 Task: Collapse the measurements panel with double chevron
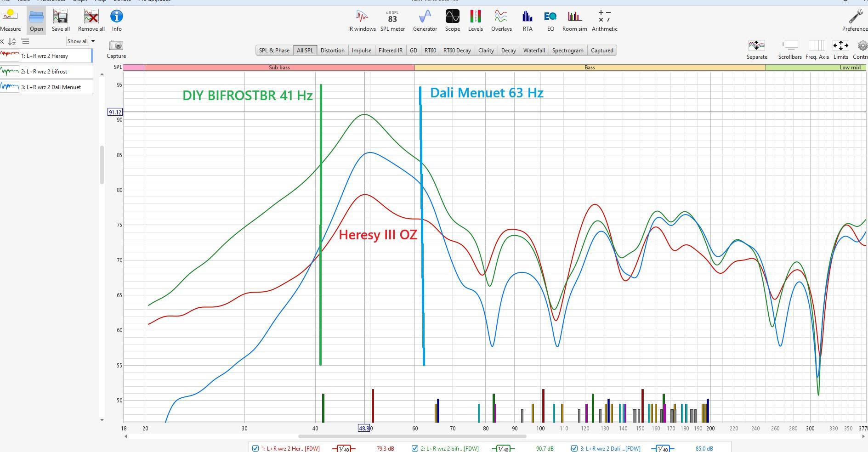point(2,41)
